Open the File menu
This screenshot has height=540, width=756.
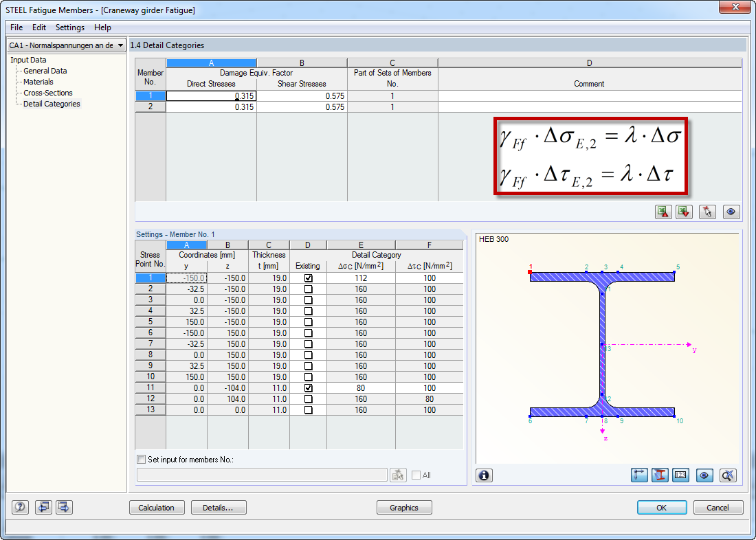pyautogui.click(x=16, y=27)
